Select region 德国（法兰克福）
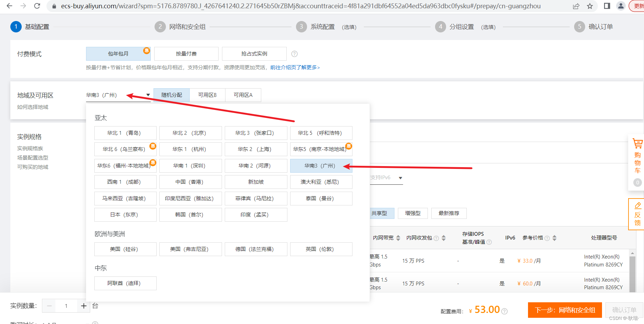The image size is (644, 324). (256, 249)
